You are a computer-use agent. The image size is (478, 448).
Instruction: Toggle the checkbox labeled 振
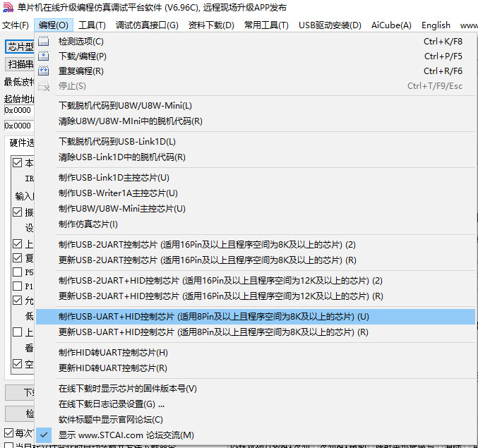(18, 212)
